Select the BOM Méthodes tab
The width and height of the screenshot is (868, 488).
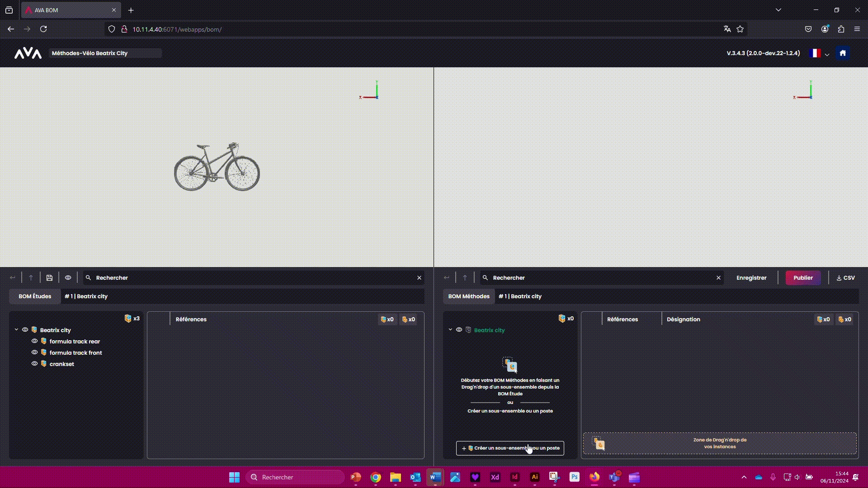point(469,296)
